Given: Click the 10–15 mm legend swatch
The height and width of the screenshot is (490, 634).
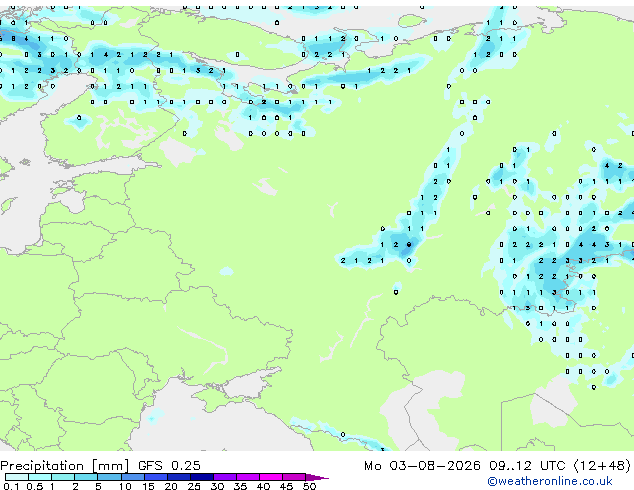Looking at the screenshot, I should (133, 477).
